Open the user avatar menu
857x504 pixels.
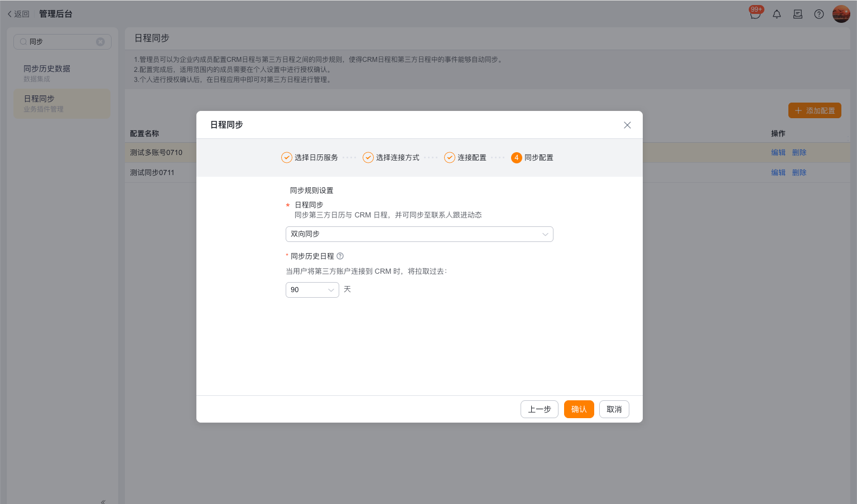(841, 14)
